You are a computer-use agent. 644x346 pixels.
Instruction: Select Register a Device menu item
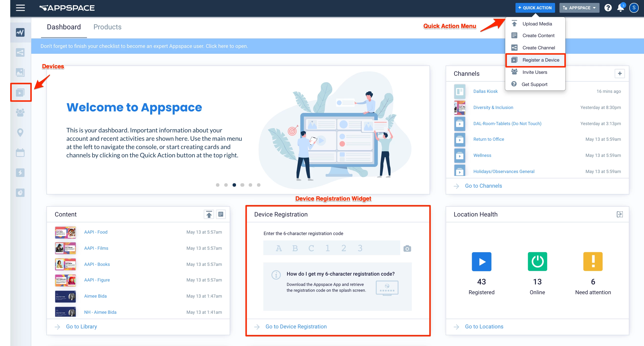540,60
